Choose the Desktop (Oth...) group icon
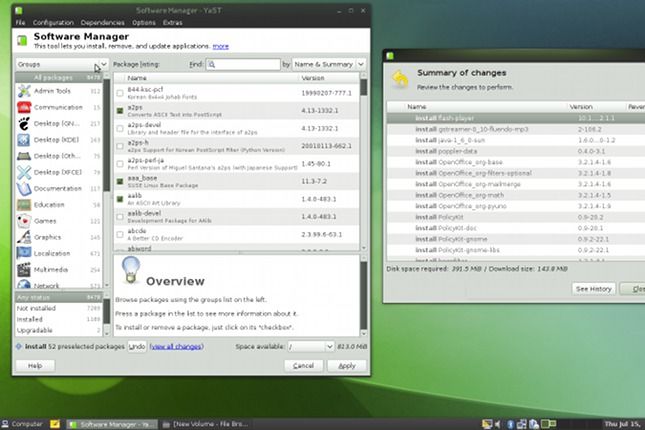Viewport: 645px width, 430px height. 24,156
